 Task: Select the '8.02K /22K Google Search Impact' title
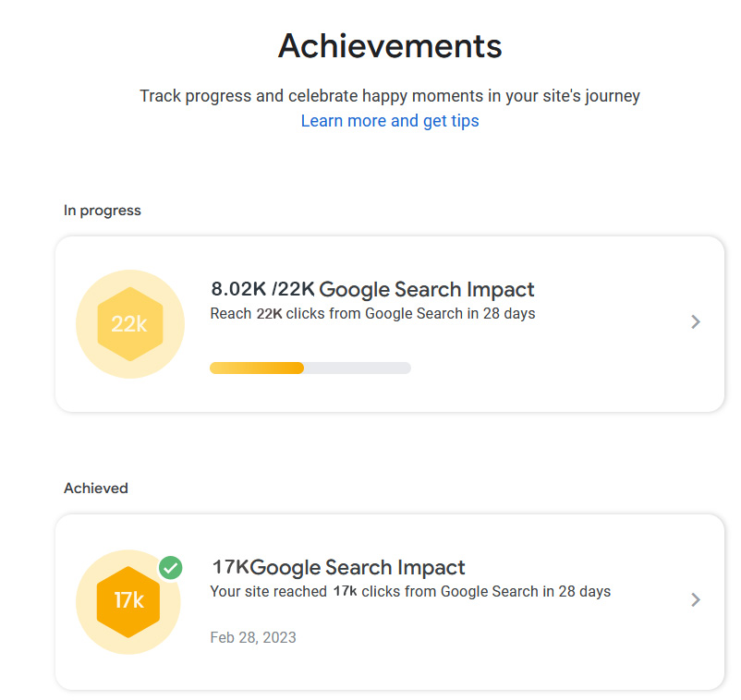pyautogui.click(x=372, y=289)
